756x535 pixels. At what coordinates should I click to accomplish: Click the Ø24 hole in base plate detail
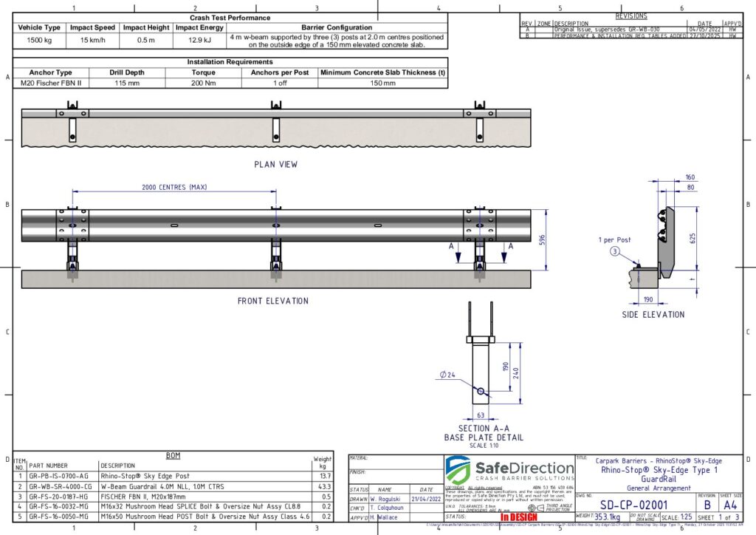(481, 390)
